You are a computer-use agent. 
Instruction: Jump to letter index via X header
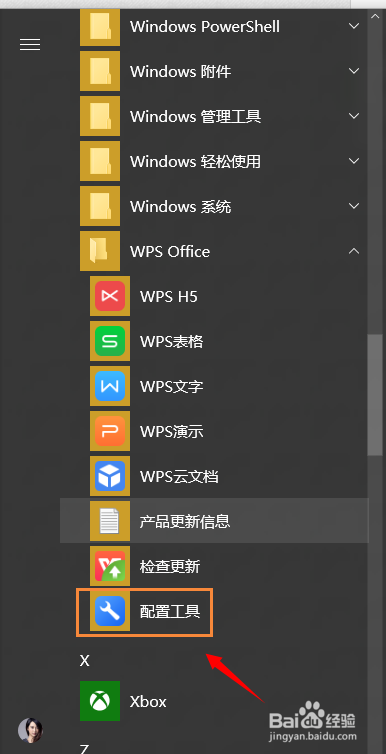(85, 661)
